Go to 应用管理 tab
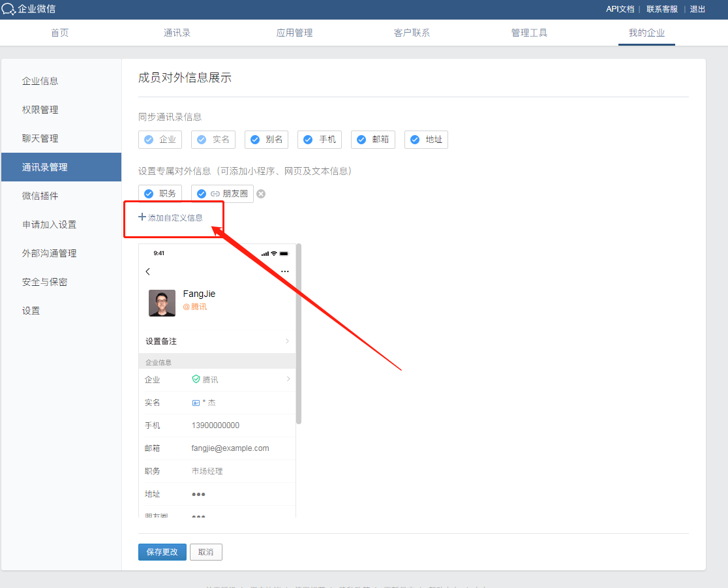The image size is (728, 588). pos(294,33)
